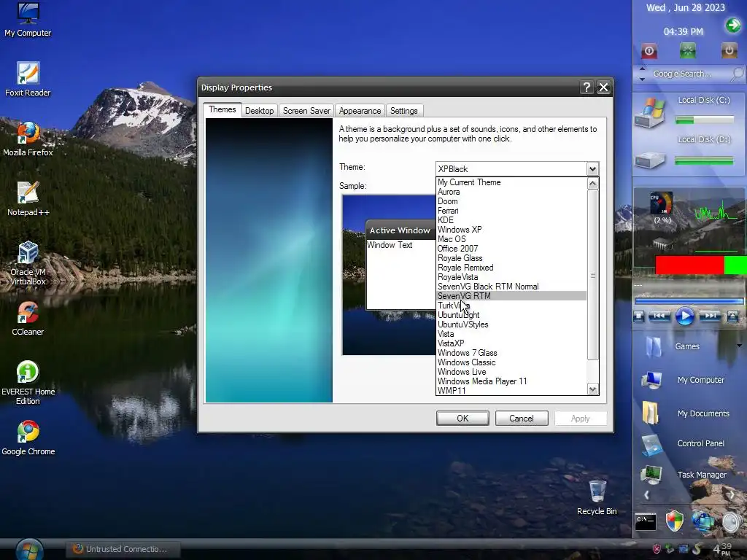Expand the Games sidebar dropdown arrow
747x560 pixels.
pyautogui.click(x=740, y=346)
